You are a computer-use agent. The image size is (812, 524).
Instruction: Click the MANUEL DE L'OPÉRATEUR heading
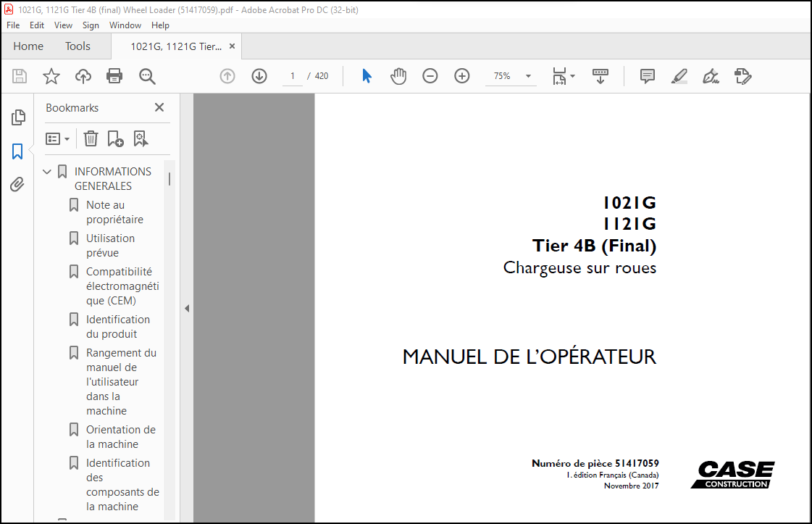pos(530,357)
